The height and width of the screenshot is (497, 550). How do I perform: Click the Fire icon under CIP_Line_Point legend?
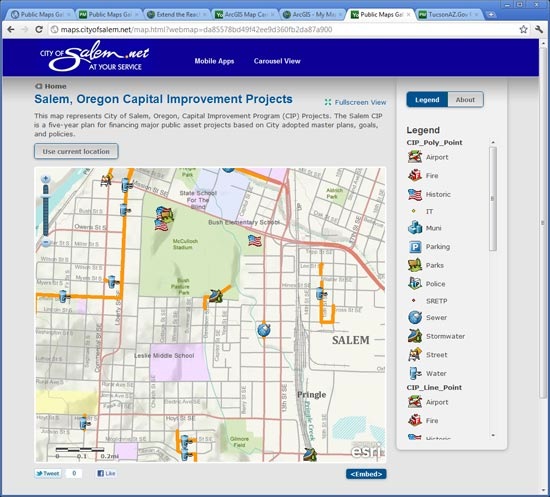[x=415, y=420]
